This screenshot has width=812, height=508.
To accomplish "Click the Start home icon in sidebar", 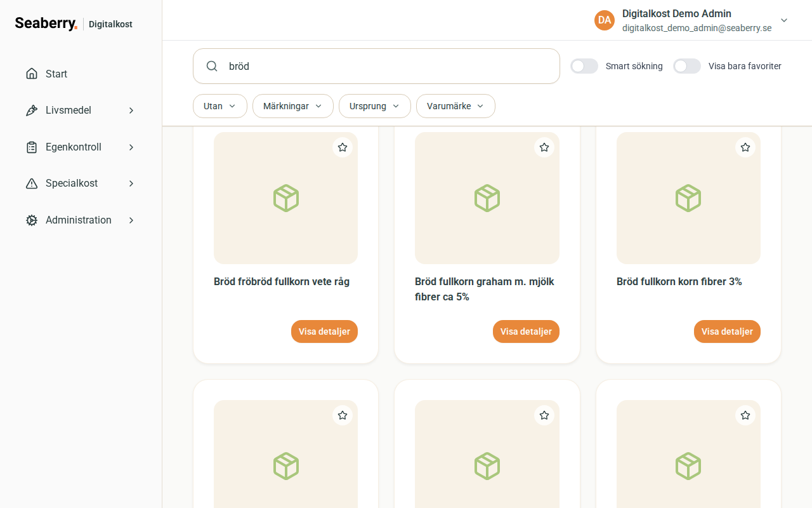I will click(32, 74).
